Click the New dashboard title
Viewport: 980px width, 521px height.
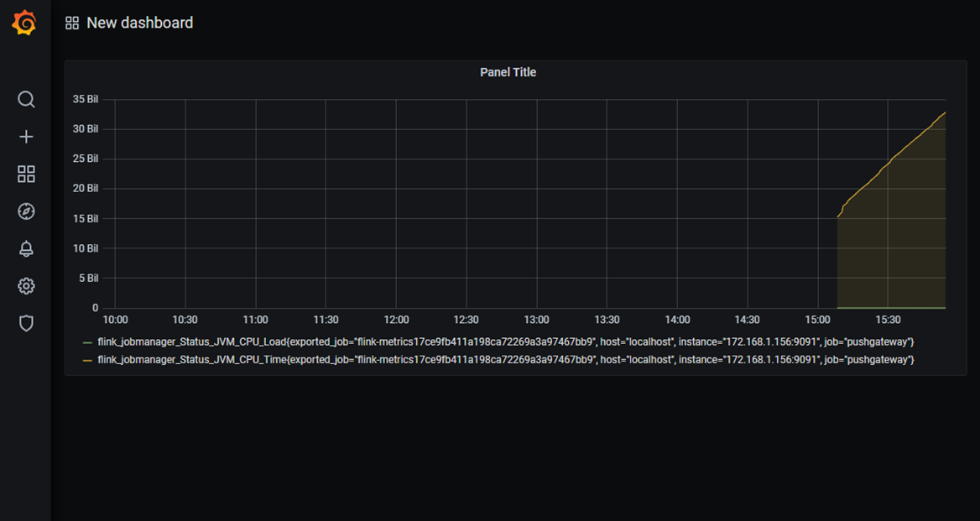coord(140,23)
